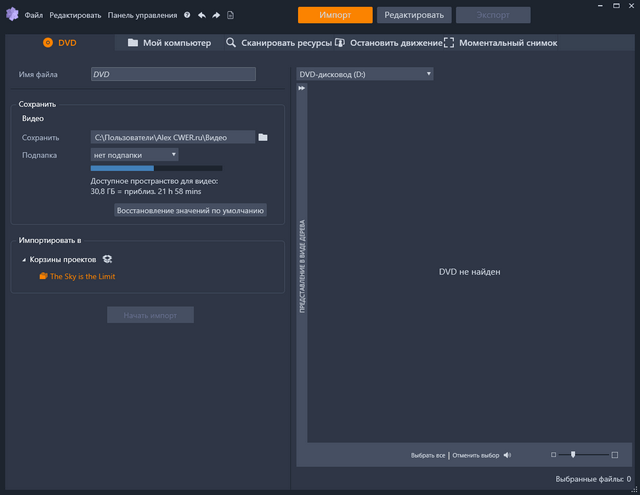Open the Файл menu
The width and height of the screenshot is (640, 495).
(34, 16)
